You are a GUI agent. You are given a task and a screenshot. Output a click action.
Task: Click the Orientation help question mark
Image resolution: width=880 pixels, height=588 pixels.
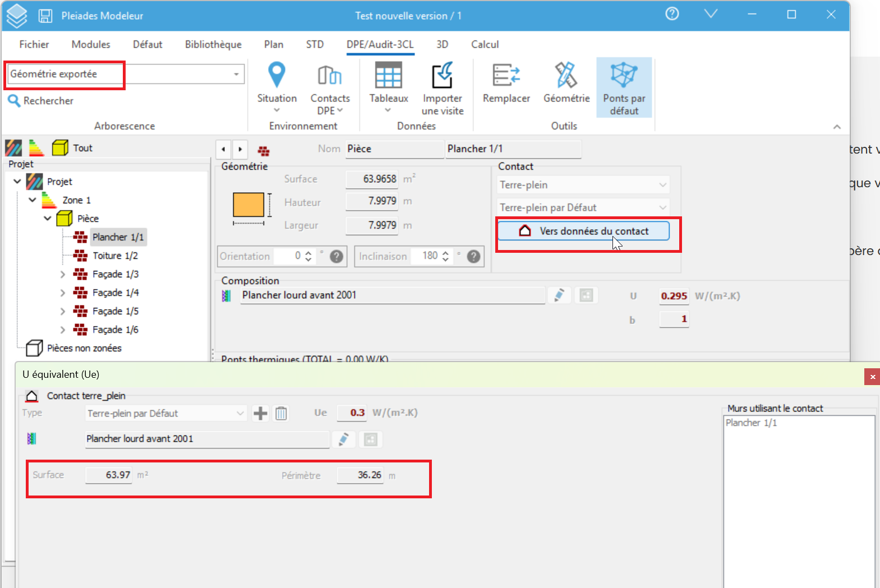pos(337,257)
